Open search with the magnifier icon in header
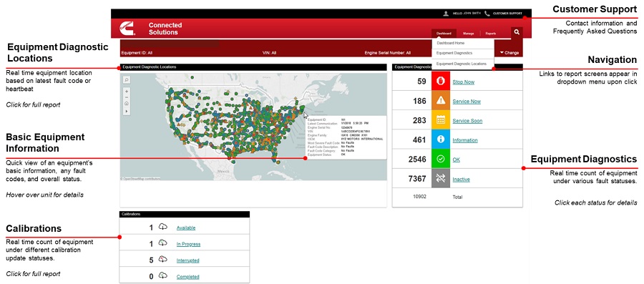This screenshot has width=644, height=284. [517, 32]
